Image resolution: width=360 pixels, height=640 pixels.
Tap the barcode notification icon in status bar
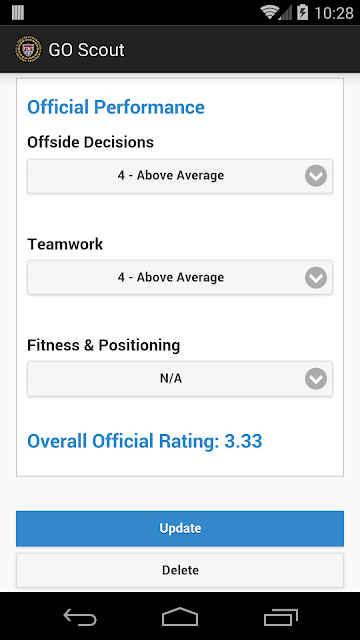click(18, 12)
